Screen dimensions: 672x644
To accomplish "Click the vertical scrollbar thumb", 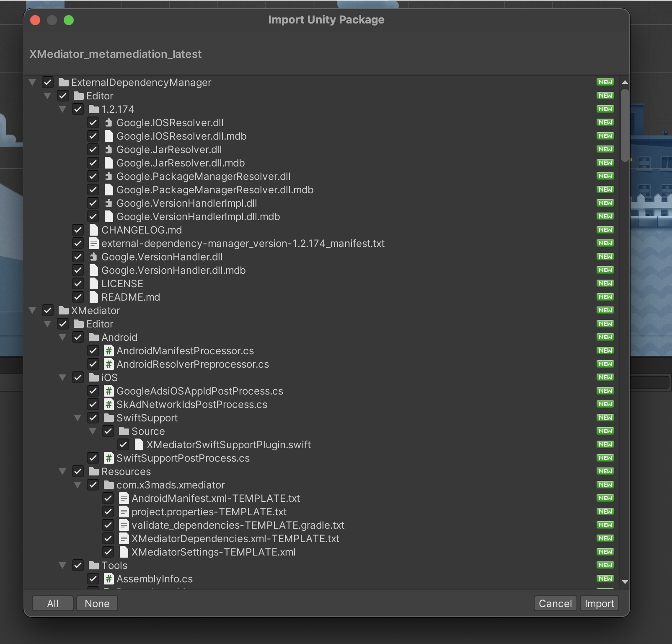I will click(625, 125).
